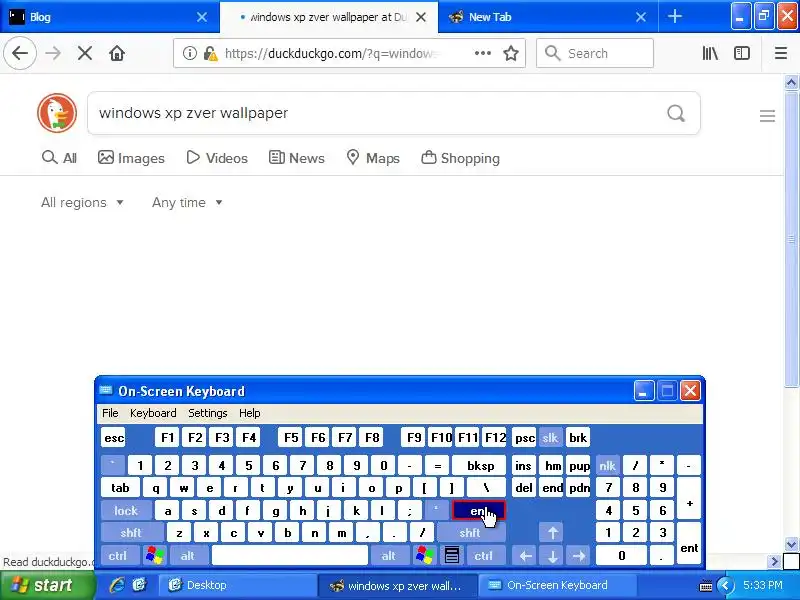This screenshot has width=800, height=600.
Task: Click the del key
Action: [x=524, y=488]
